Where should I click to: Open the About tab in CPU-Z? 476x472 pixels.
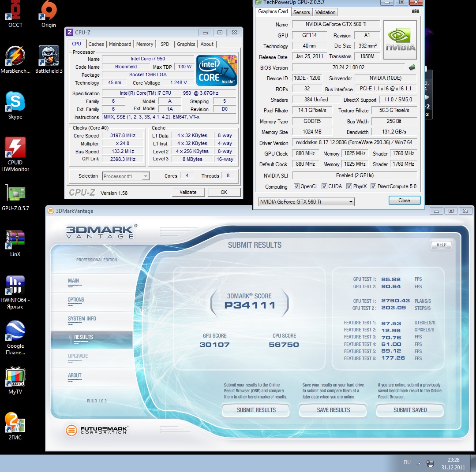(x=207, y=44)
